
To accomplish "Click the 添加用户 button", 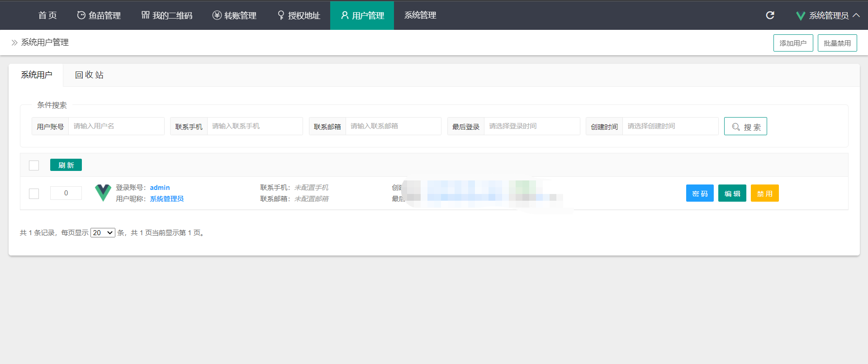I will click(x=793, y=43).
